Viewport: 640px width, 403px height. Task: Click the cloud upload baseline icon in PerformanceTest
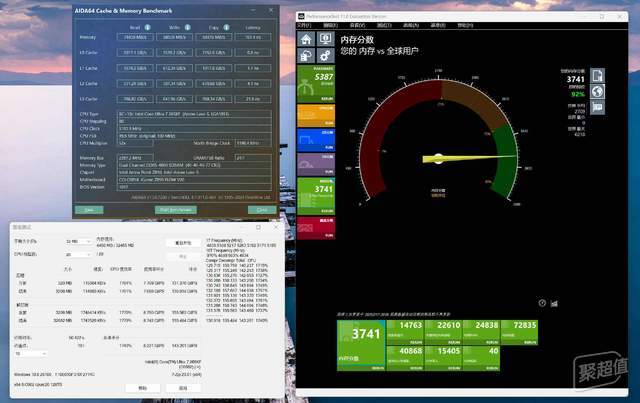point(306,56)
